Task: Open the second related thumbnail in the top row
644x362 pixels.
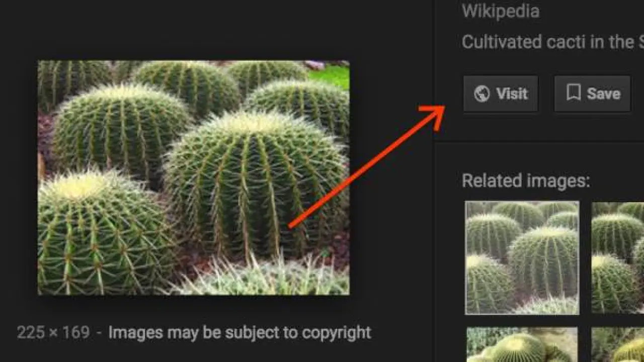Action: click(618, 257)
